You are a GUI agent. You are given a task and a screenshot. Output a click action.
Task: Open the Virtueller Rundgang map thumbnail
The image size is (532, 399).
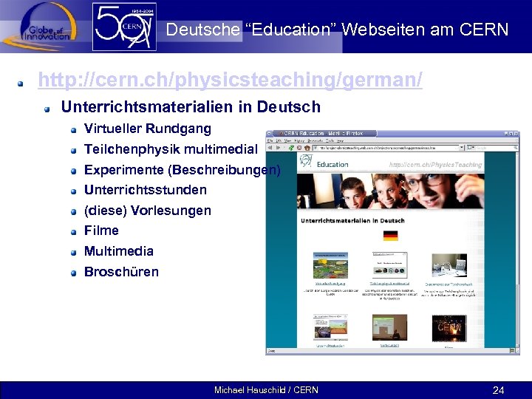(330, 265)
